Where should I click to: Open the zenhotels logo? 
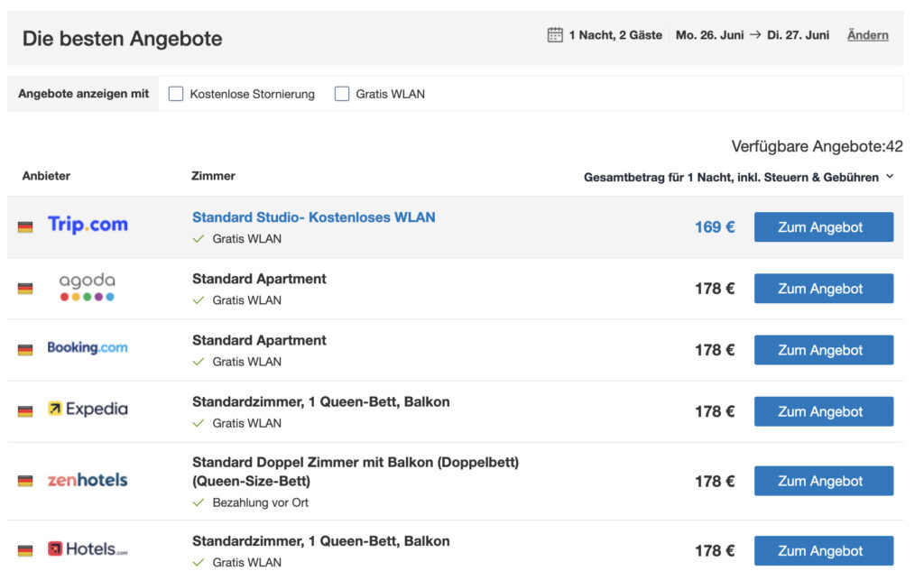pos(88,480)
